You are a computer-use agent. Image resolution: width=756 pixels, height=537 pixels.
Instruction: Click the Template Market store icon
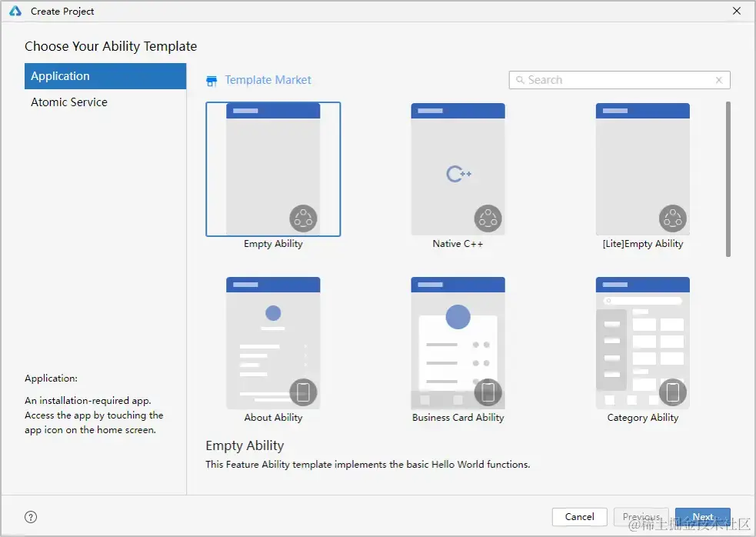211,81
